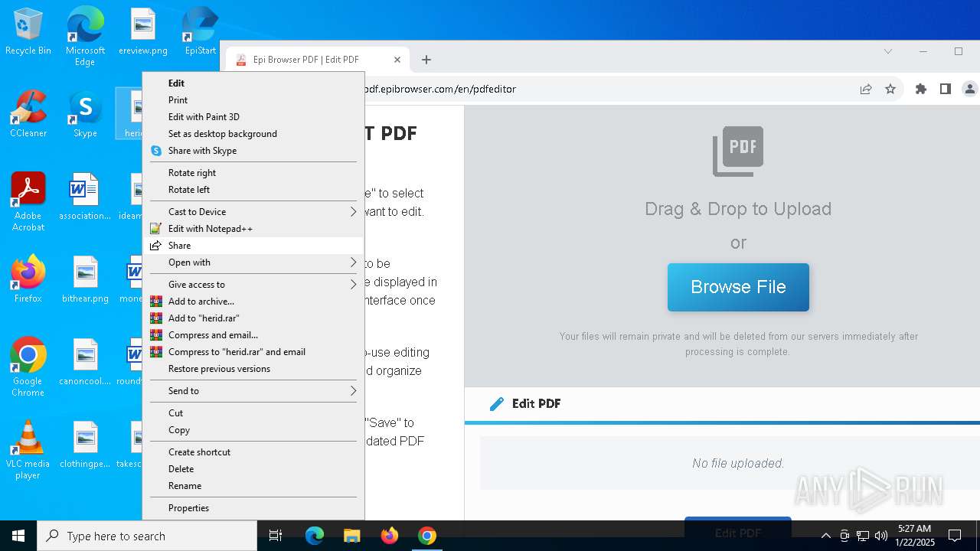Switch to Chrome on the taskbar
The height and width of the screenshot is (551, 980).
427,536
